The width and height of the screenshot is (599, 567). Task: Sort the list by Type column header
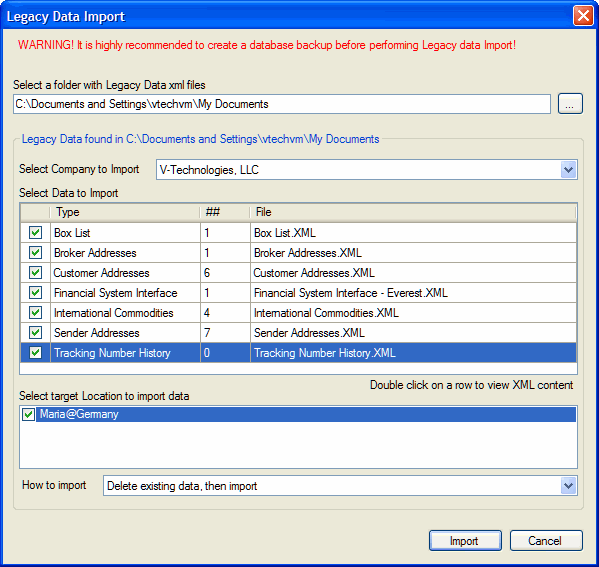125,212
